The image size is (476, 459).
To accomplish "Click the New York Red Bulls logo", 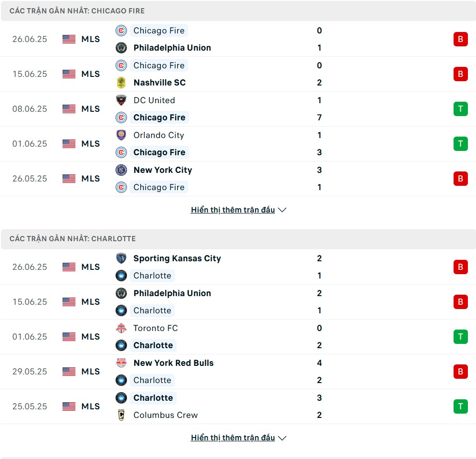I will point(121,363).
